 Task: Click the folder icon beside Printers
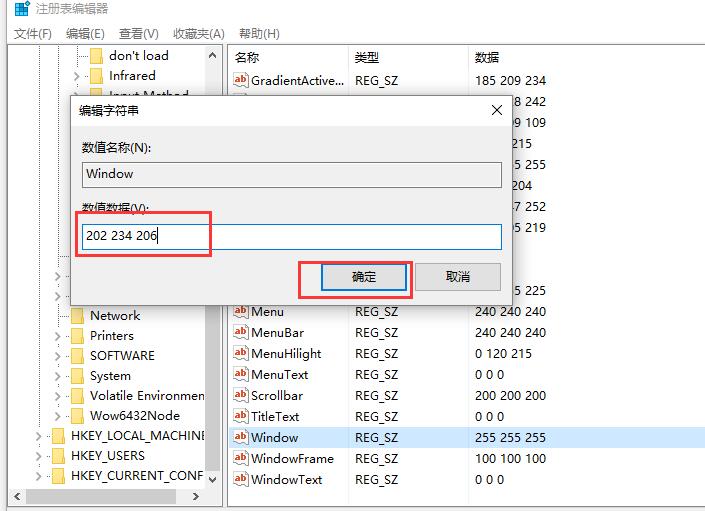pyautogui.click(x=77, y=336)
